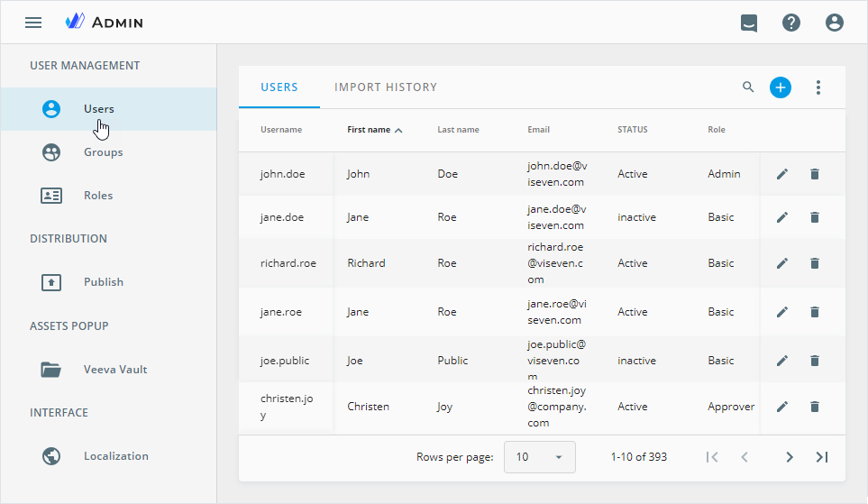Viewport: 868px width, 504px height.
Task: Click the chat messages icon in header
Action: (x=748, y=23)
